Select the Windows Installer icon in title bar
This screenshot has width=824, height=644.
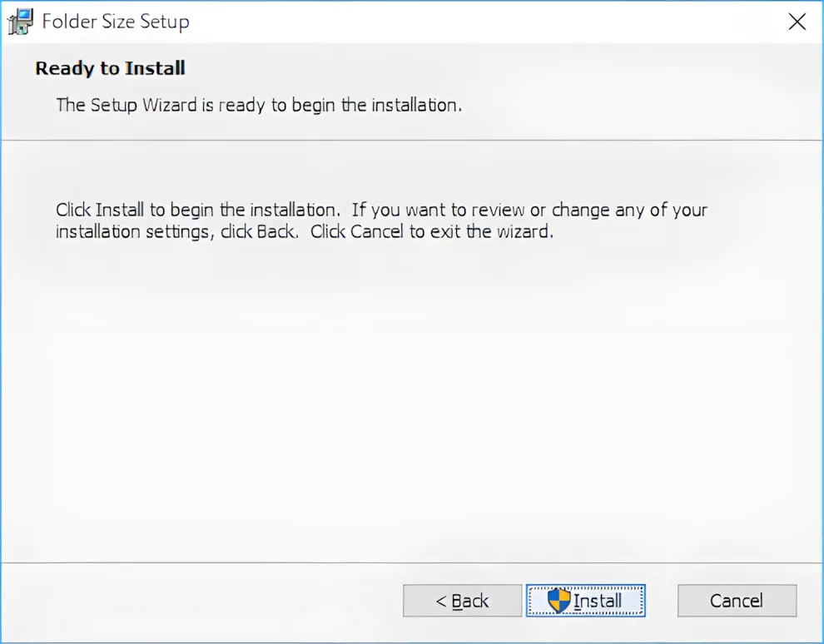pos(20,22)
